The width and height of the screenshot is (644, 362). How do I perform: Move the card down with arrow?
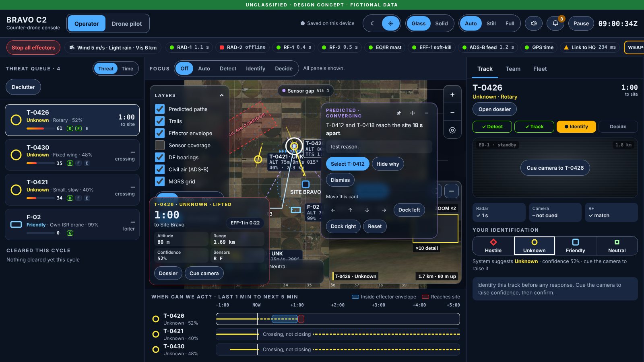(x=367, y=210)
